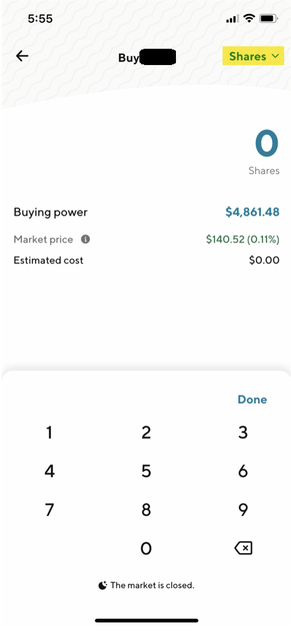
Task: Click the large share quantity number
Action: pyautogui.click(x=267, y=144)
